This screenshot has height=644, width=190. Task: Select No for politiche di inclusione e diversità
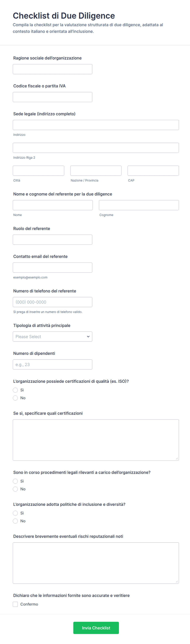pos(16,521)
